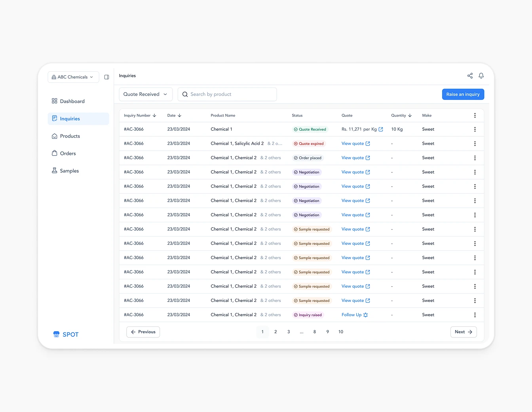532x412 pixels.
Task: Collapse the sidebar using the panel icon
Action: click(106, 77)
